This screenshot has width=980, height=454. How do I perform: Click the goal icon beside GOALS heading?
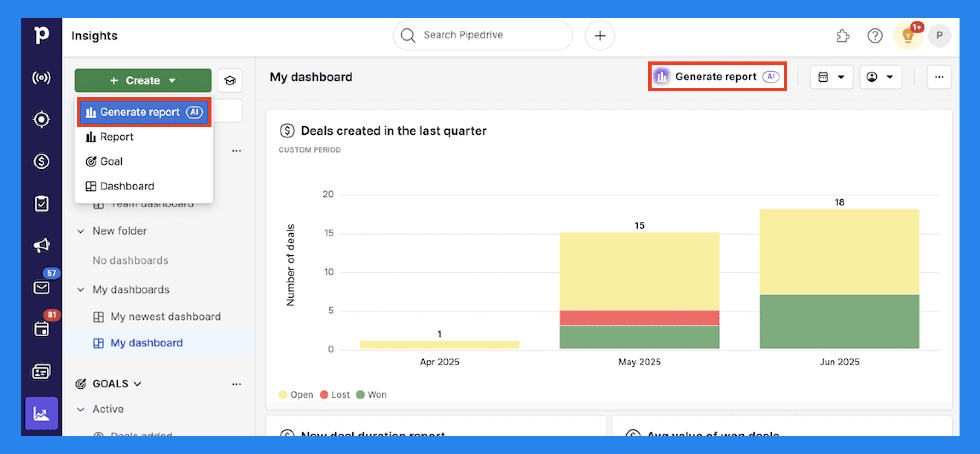81,384
